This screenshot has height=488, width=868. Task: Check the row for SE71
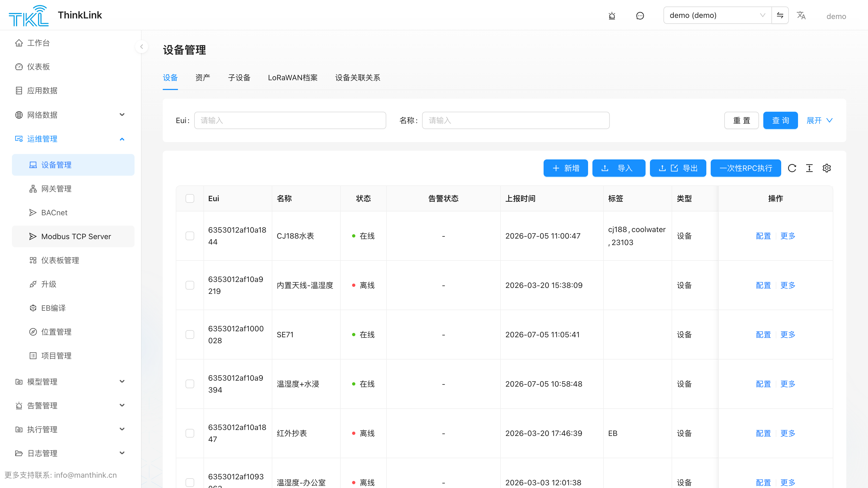tap(190, 335)
